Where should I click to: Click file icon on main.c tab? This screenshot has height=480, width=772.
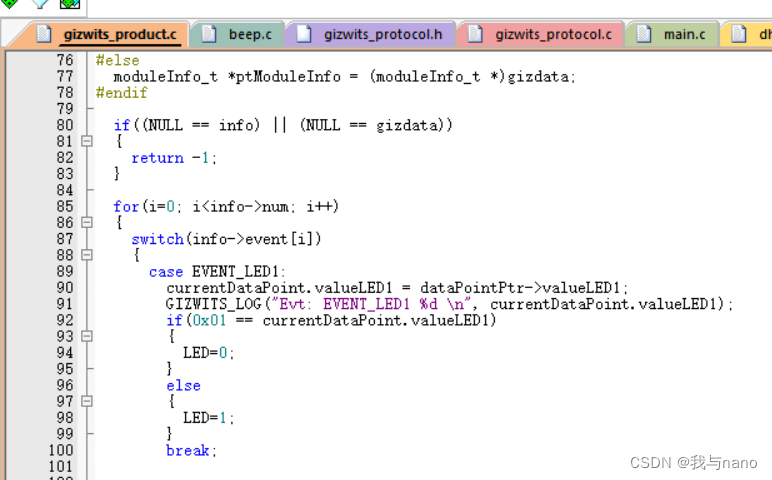click(643, 34)
